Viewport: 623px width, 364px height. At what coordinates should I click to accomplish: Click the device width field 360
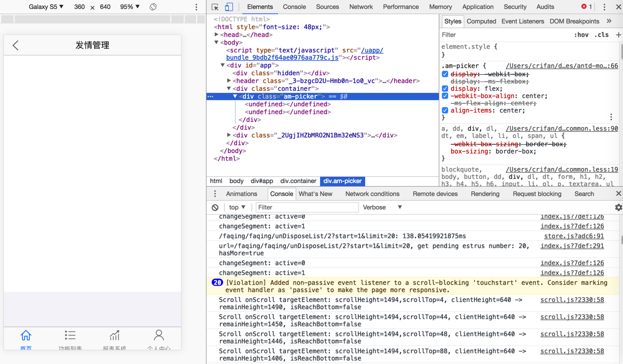(79, 7)
